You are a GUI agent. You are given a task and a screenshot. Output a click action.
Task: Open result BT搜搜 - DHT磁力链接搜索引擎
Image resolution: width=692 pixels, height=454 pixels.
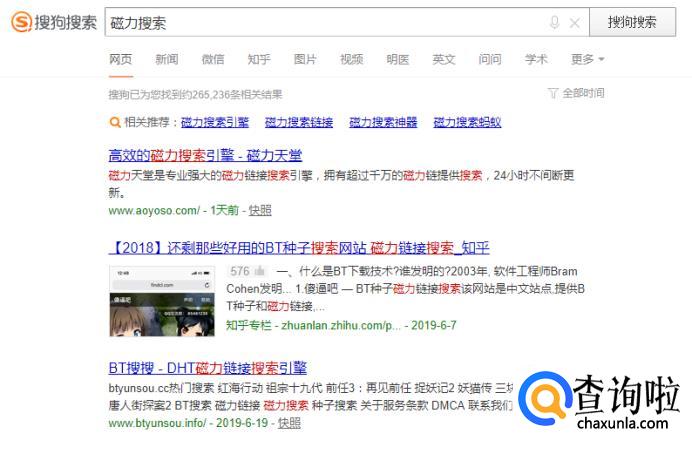pos(207,368)
